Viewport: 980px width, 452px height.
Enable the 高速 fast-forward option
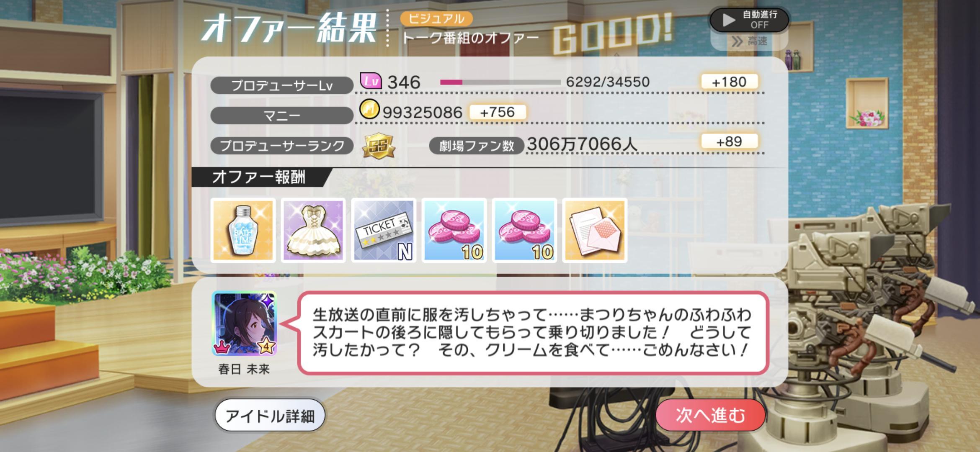[x=749, y=41]
